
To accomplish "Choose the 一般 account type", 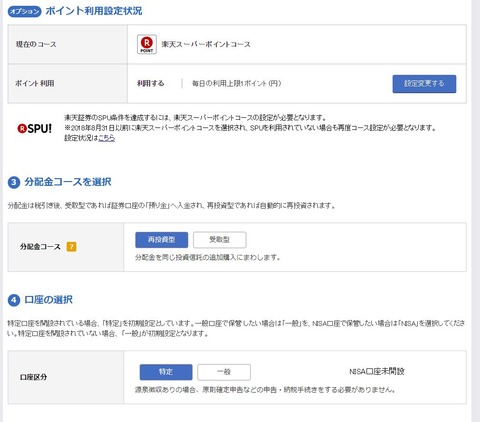I will click(x=224, y=372).
